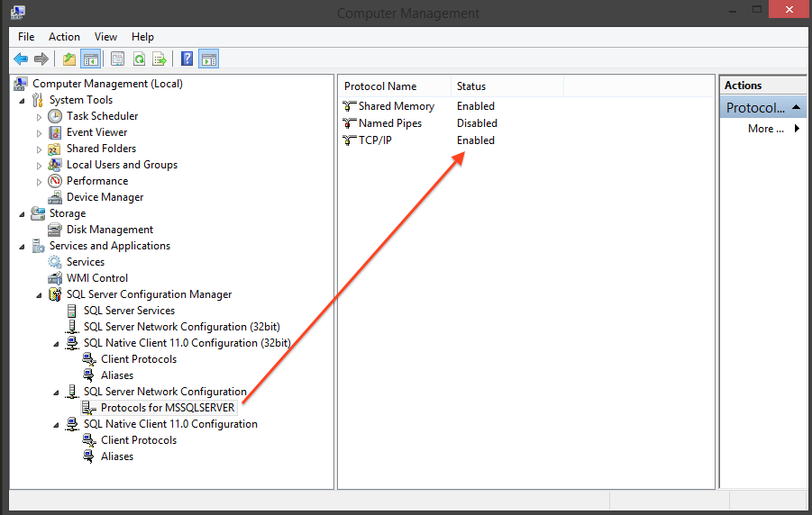Open the File menu
The height and width of the screenshot is (515, 812).
(x=26, y=37)
